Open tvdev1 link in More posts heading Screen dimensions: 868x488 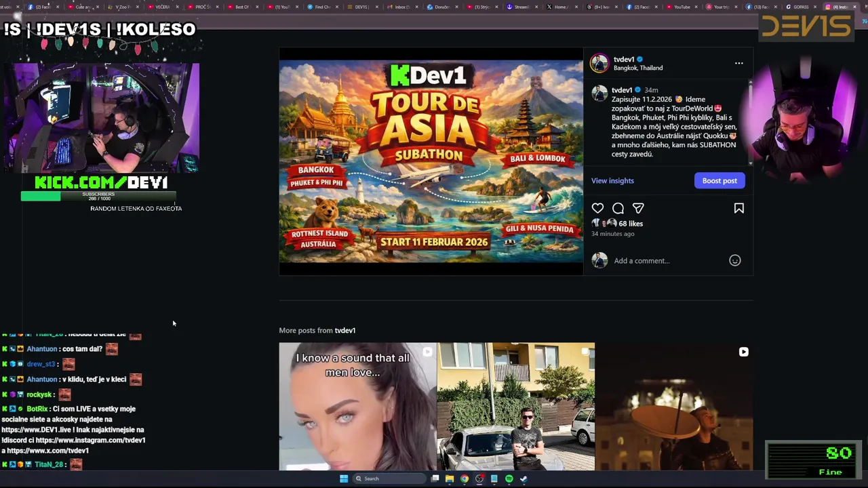(345, 330)
